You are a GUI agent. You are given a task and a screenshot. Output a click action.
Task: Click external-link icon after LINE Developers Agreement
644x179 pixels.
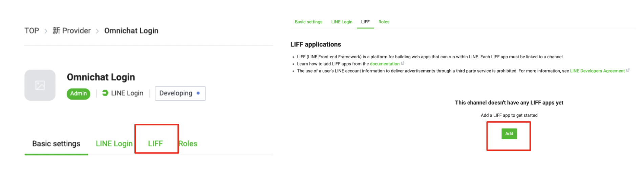click(628, 71)
